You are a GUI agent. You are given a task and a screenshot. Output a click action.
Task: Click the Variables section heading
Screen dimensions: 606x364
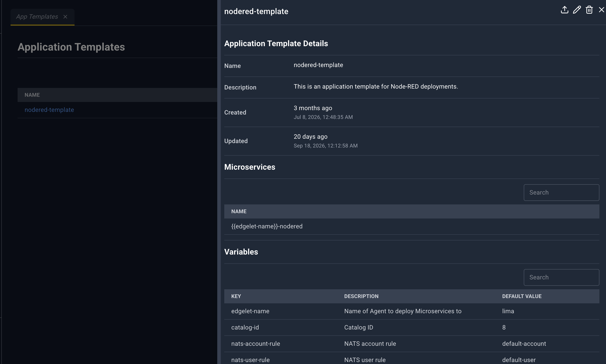[x=241, y=252]
